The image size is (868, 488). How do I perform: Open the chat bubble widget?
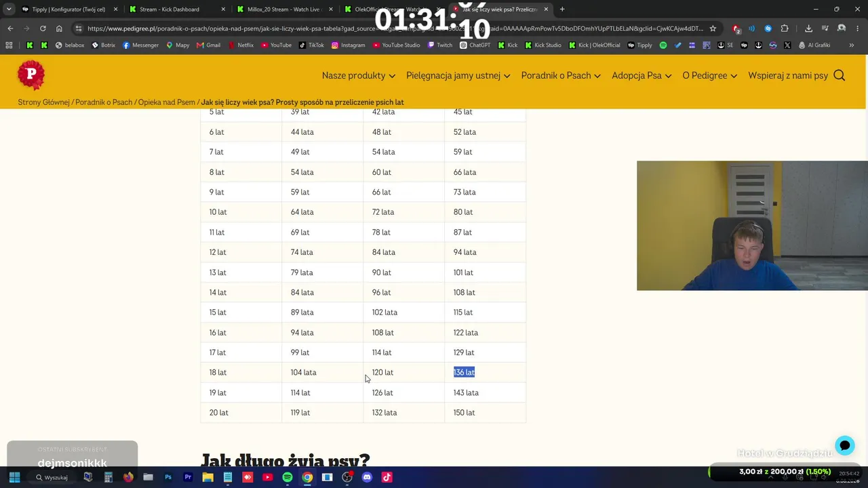coord(844,445)
